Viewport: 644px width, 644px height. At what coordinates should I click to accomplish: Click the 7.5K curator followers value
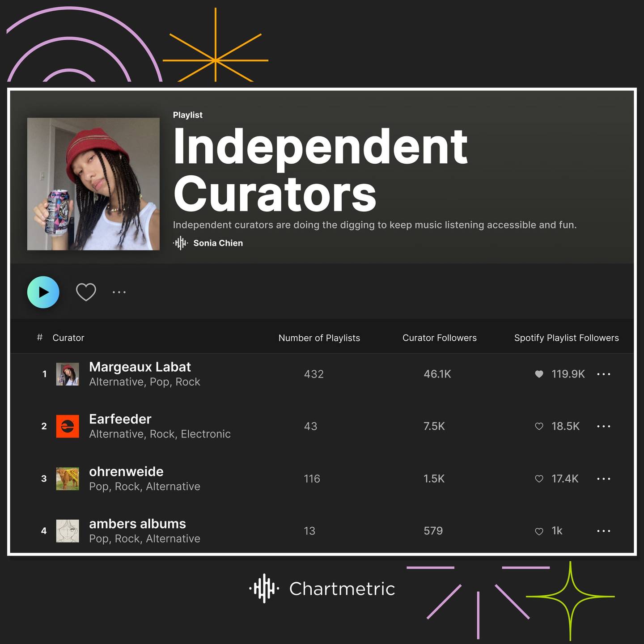pos(434,426)
